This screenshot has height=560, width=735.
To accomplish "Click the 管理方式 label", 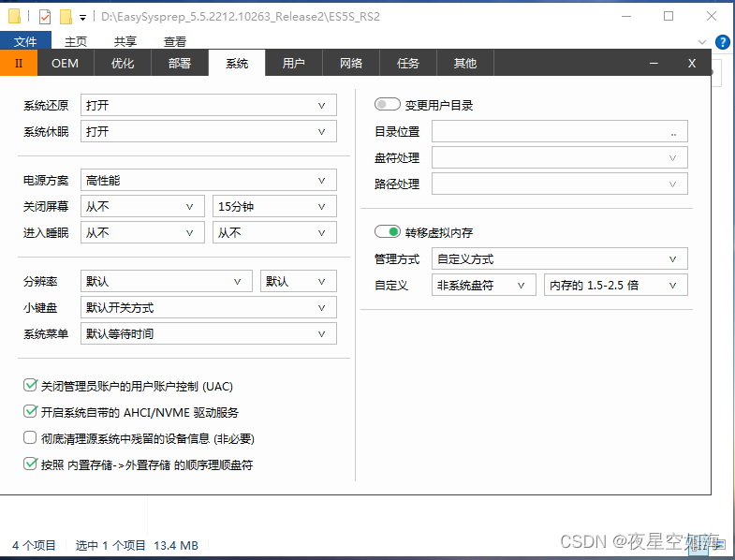I will pyautogui.click(x=397, y=259).
